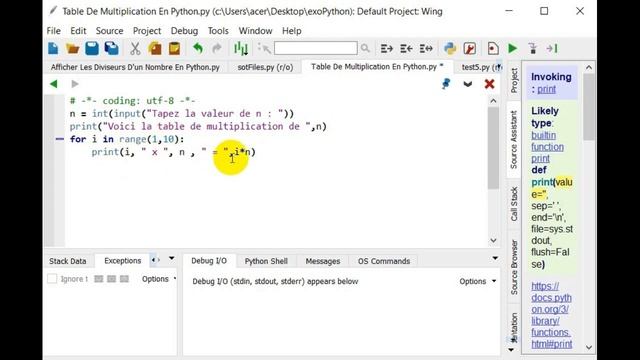Go forward with the grey right arrow
Screen dimensions: 640x360
(x=75, y=84)
